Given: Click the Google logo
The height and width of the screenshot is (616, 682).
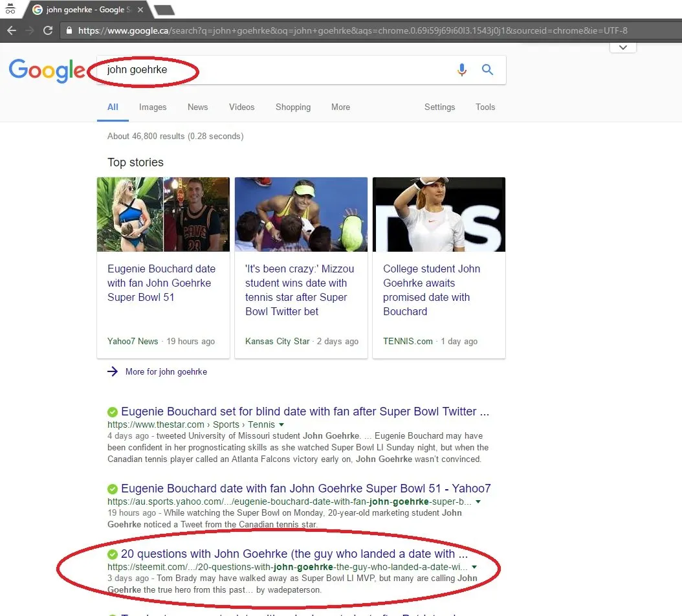Looking at the screenshot, I should click(47, 70).
